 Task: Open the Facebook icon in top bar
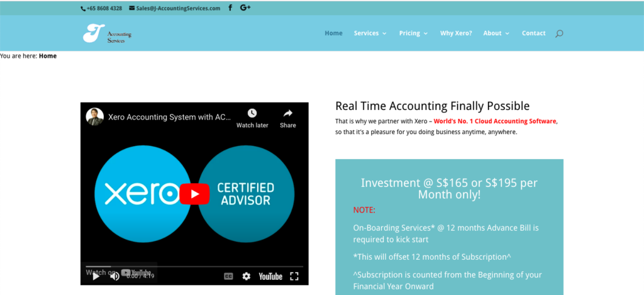(x=230, y=8)
